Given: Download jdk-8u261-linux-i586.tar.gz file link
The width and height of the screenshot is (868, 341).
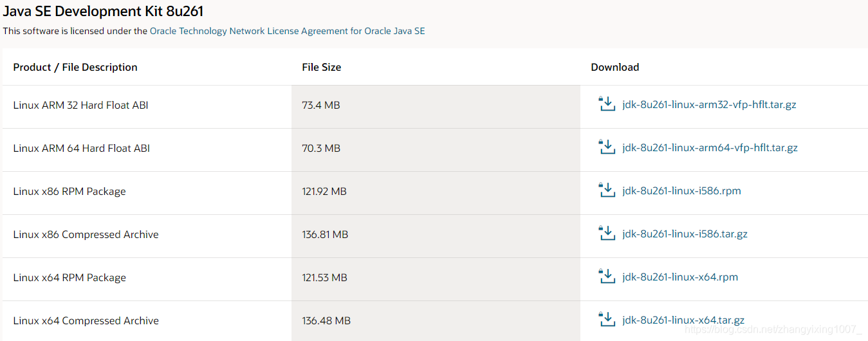Looking at the screenshot, I should (685, 234).
